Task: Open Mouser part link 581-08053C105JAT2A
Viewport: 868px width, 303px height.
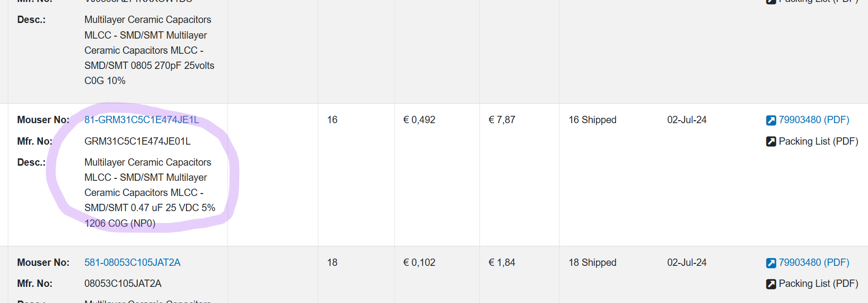Action: [132, 262]
